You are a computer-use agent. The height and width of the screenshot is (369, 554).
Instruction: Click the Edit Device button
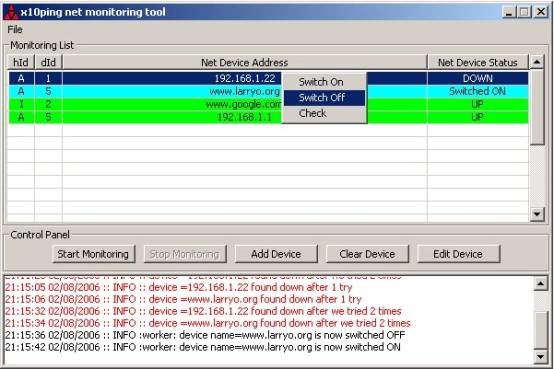[x=458, y=254]
